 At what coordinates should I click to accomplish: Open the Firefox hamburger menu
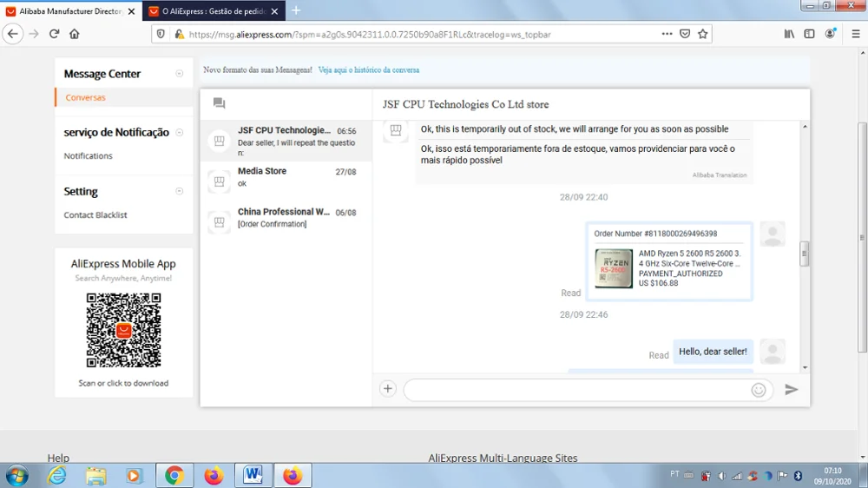pos(855,34)
